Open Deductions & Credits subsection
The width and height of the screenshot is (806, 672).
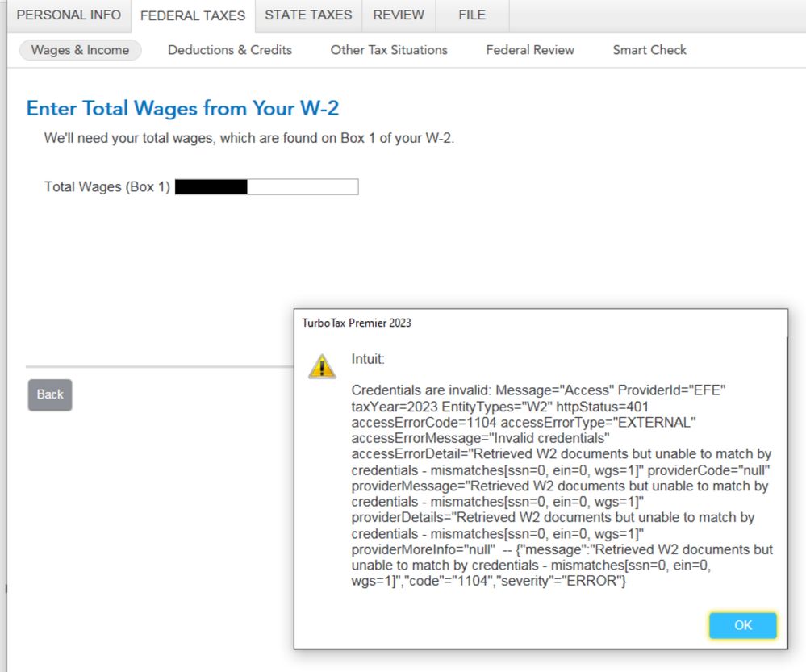coord(230,50)
